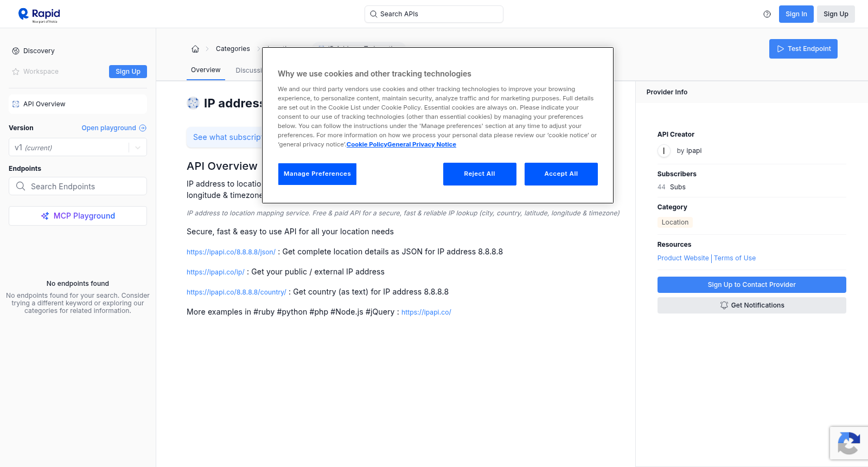Click the Test Endpoint play icon

781,49
